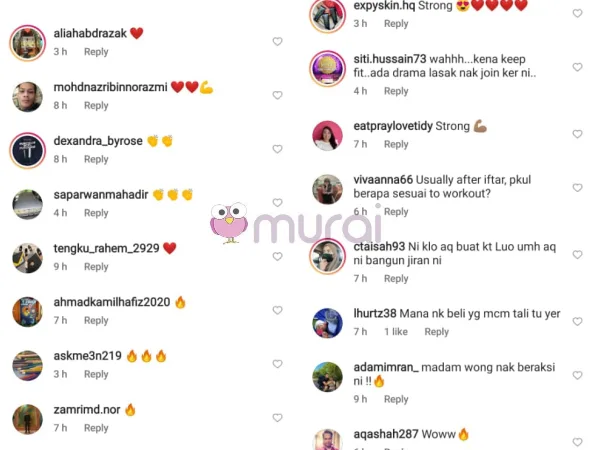Image resolution: width=600 pixels, height=450 pixels.
Task: Like aliahabdrazak's comment with heart icon
Action: pyautogui.click(x=277, y=41)
